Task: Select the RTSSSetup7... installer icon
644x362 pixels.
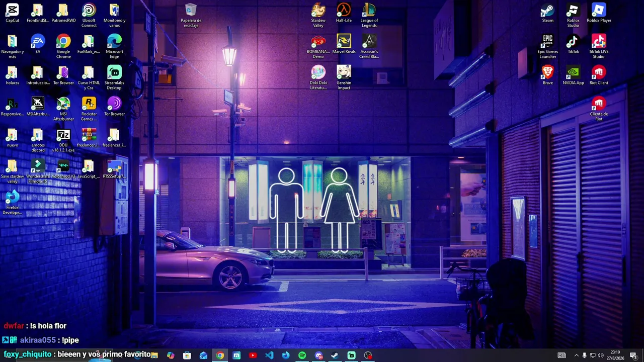Action: coord(114,169)
